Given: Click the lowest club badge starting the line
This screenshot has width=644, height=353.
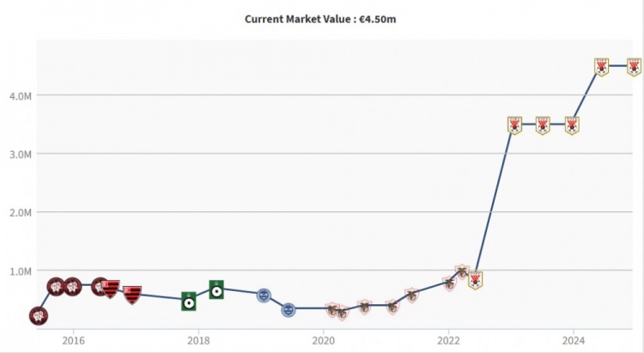Looking at the screenshot, I should pos(39,315).
